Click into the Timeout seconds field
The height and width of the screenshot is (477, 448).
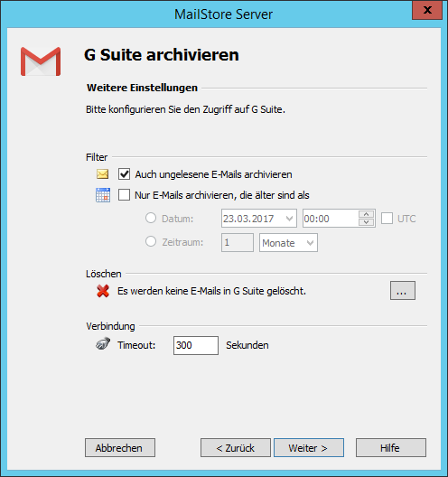196,345
